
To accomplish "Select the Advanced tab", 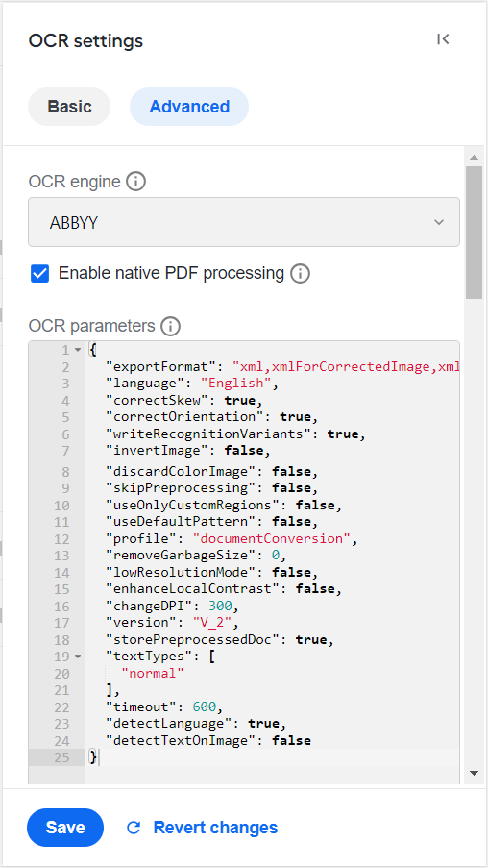I will click(189, 107).
